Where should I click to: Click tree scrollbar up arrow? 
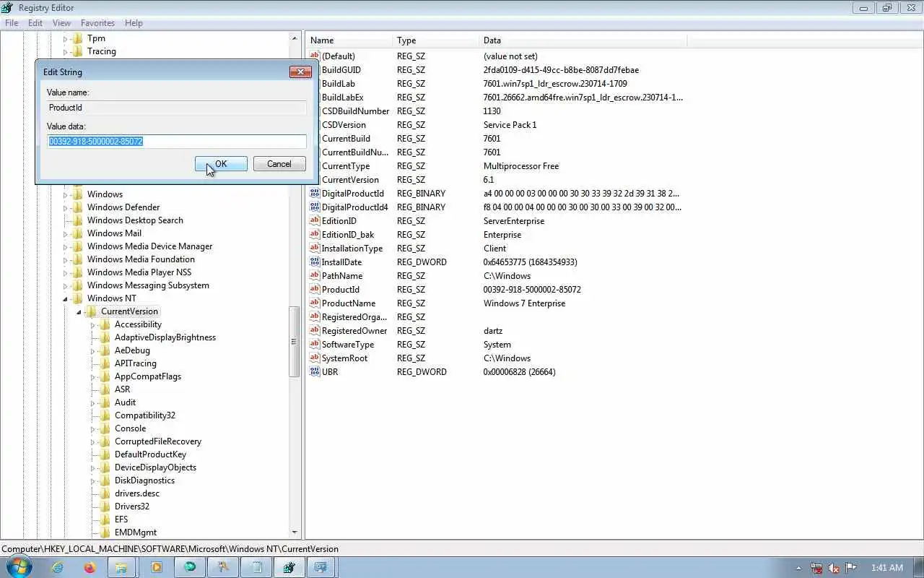pos(295,38)
